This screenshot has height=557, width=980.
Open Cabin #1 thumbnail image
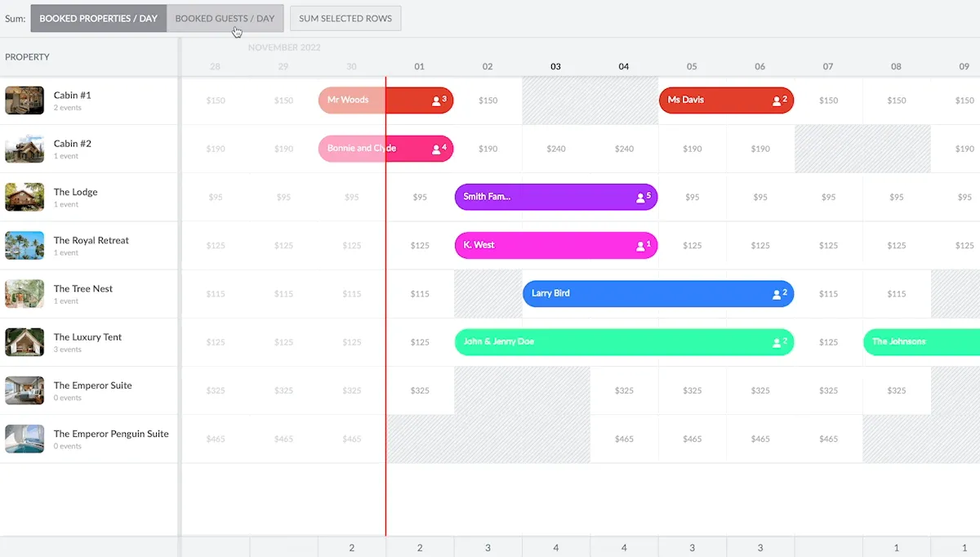tap(24, 100)
